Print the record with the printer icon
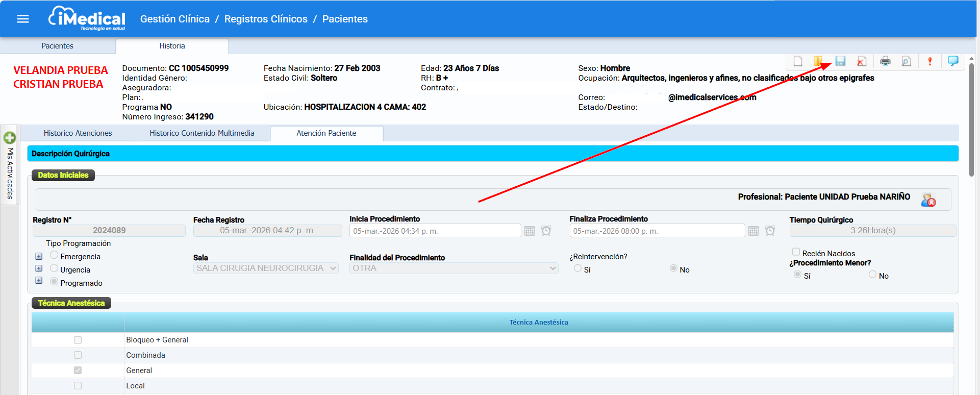Viewport: 980px width, 395px height. [885, 62]
